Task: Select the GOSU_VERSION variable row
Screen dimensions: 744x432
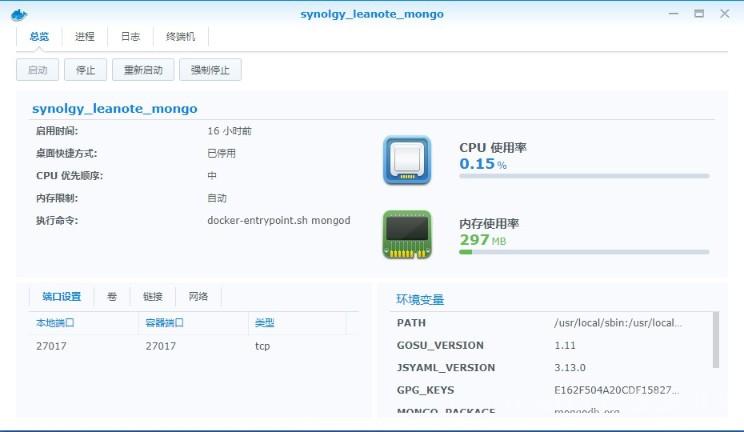Action: (x=550, y=345)
